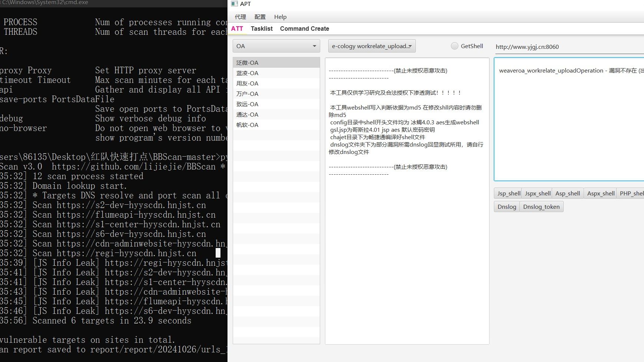This screenshot has height=362, width=644.
Task: Select 蓝凌-OA in the list
Action: pyautogui.click(x=276, y=73)
